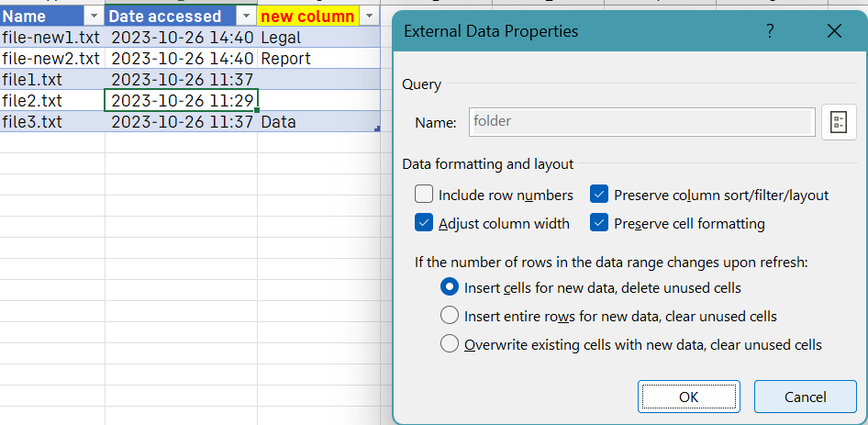Select date cell in file3.txt row
The width and height of the screenshot is (868, 425).
click(x=181, y=121)
